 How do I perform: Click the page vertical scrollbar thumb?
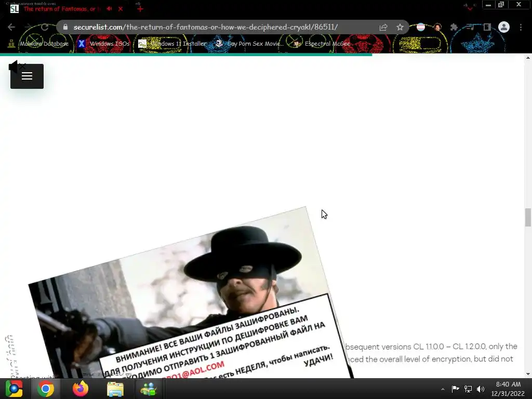tap(528, 218)
